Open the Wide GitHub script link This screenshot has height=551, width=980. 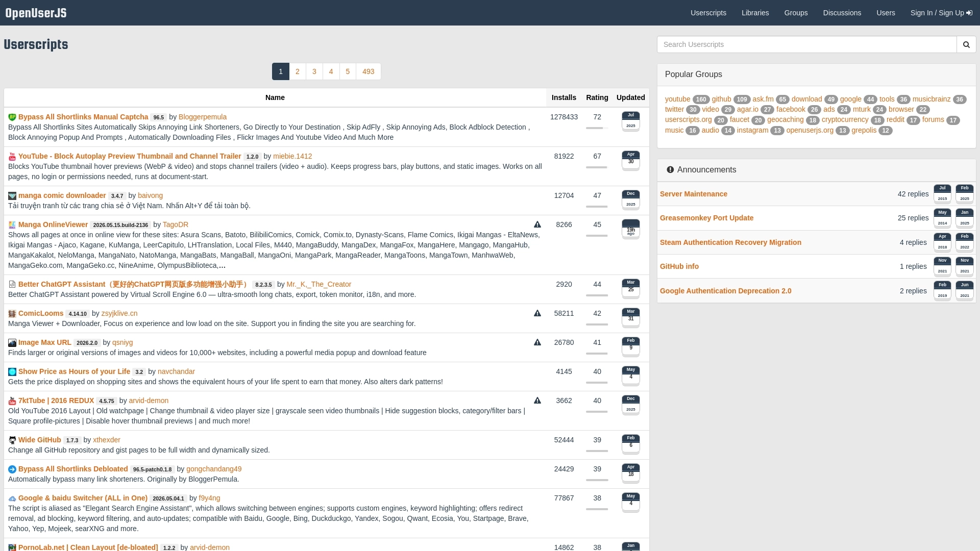[40, 440]
